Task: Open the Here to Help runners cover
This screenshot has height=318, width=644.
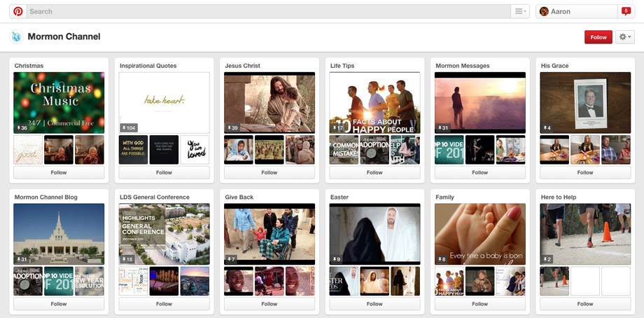Action: [585, 234]
